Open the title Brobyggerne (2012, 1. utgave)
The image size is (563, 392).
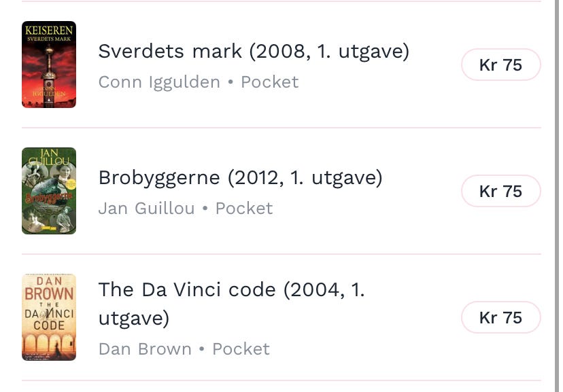click(240, 178)
